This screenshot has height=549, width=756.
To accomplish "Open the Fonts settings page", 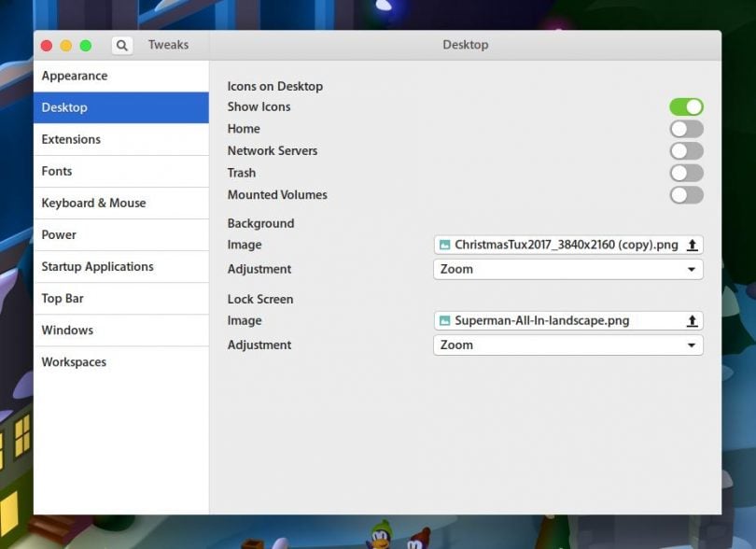I will tap(57, 171).
